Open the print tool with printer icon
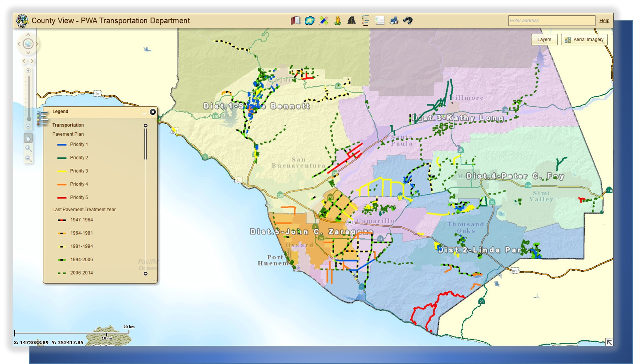633x364 pixels. 394,21
